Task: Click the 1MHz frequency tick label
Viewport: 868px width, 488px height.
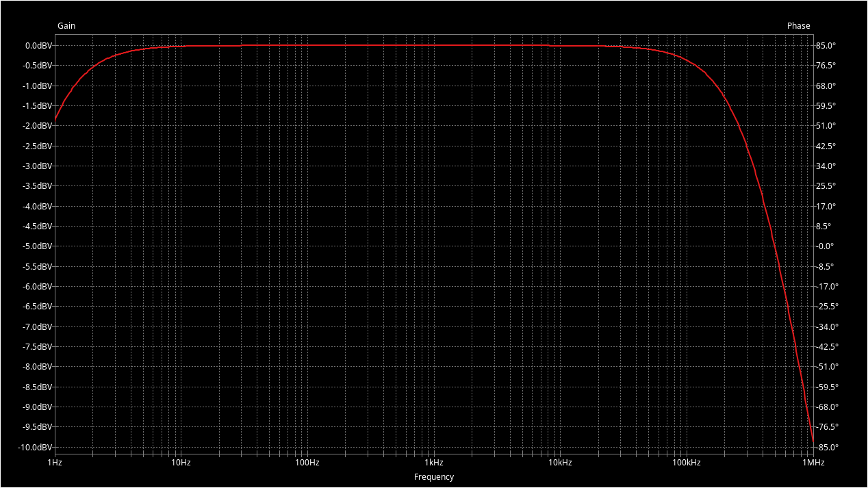Action: [813, 463]
